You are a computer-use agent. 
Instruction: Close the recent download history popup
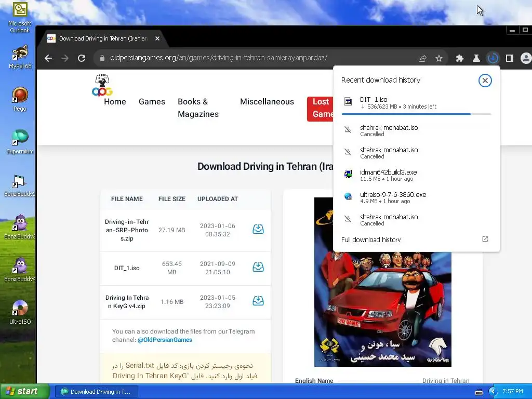pos(485,81)
